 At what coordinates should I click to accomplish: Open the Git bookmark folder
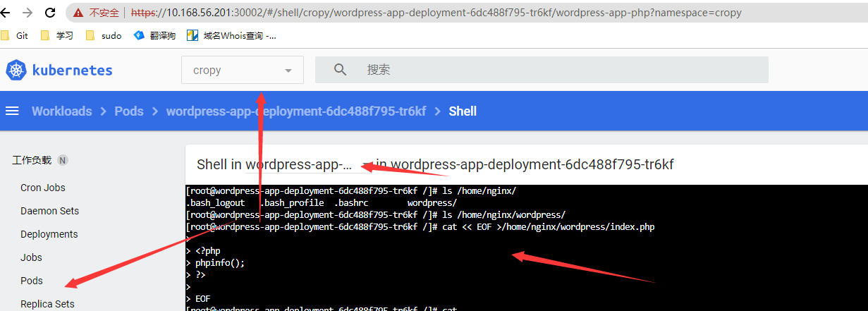pyautogui.click(x=15, y=35)
